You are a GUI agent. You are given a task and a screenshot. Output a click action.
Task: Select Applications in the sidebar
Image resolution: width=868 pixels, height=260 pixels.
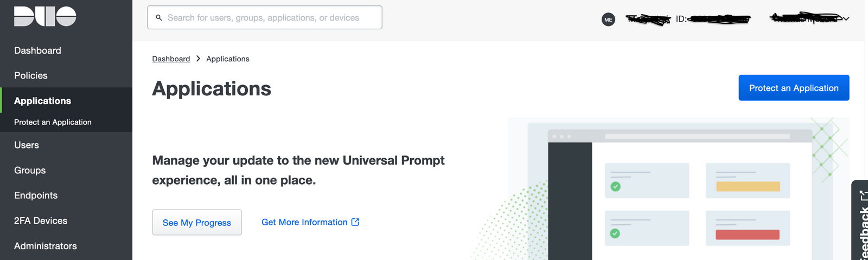(42, 101)
